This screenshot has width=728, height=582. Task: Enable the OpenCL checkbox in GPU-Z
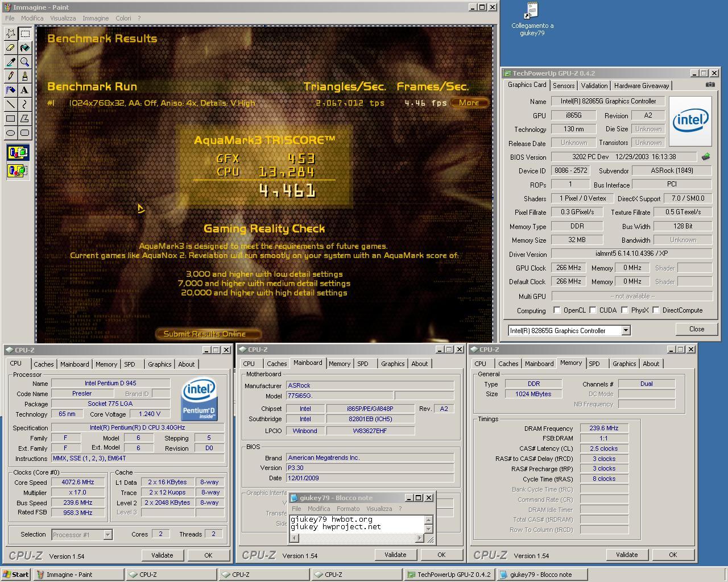tap(557, 310)
